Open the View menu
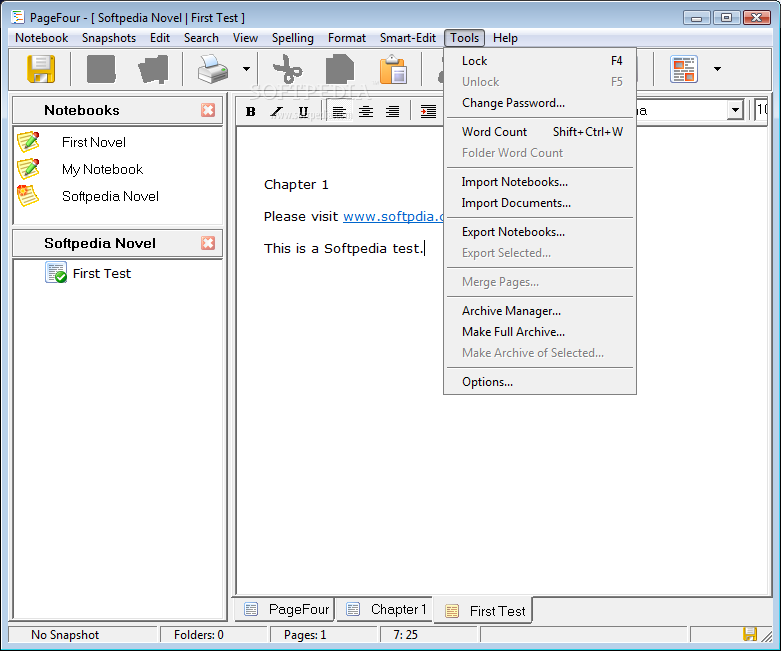The height and width of the screenshot is (651, 781). (245, 38)
